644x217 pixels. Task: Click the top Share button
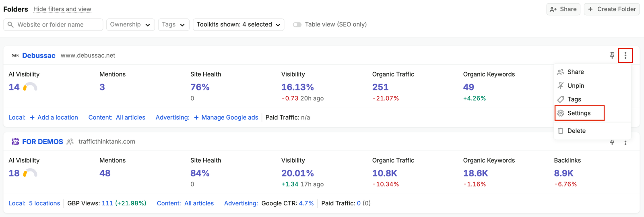(563, 9)
